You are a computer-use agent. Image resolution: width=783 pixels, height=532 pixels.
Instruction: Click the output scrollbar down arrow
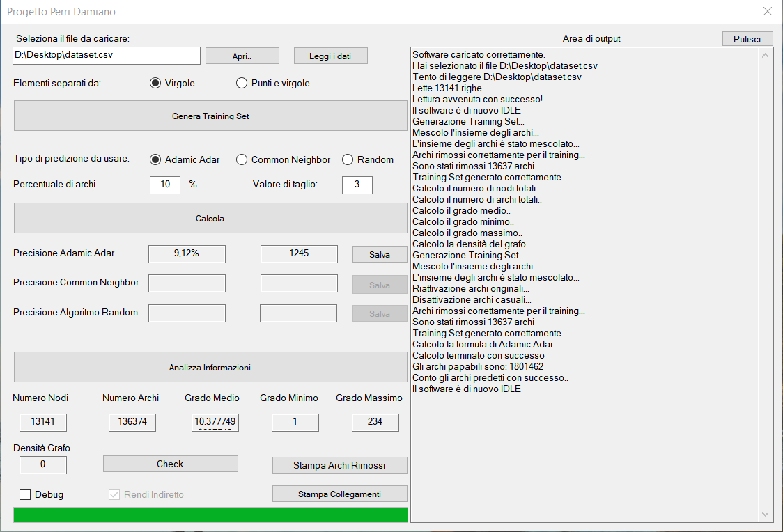(765, 514)
